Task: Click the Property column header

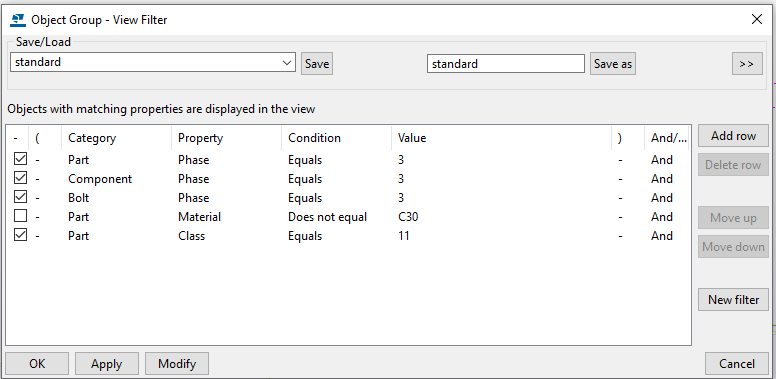Action: tap(226, 138)
